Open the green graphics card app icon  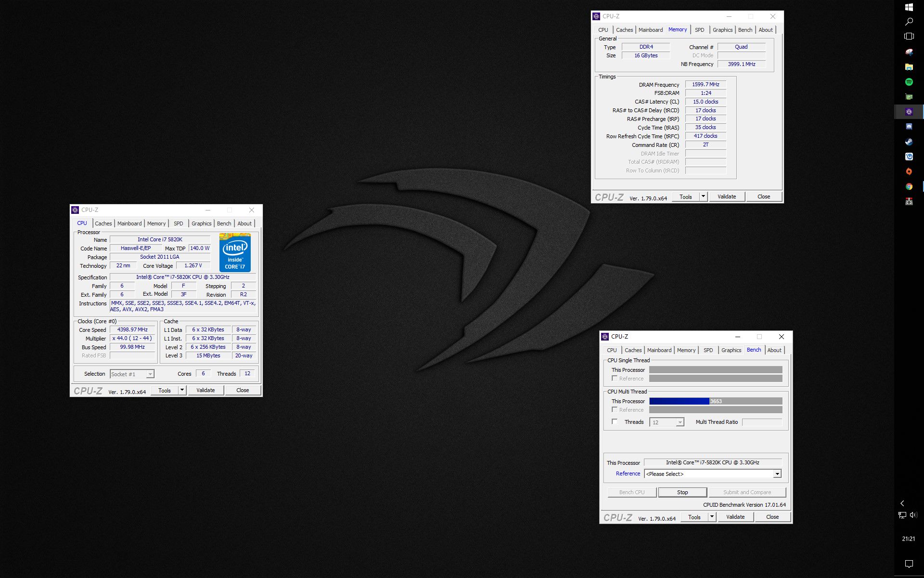pyautogui.click(x=909, y=97)
